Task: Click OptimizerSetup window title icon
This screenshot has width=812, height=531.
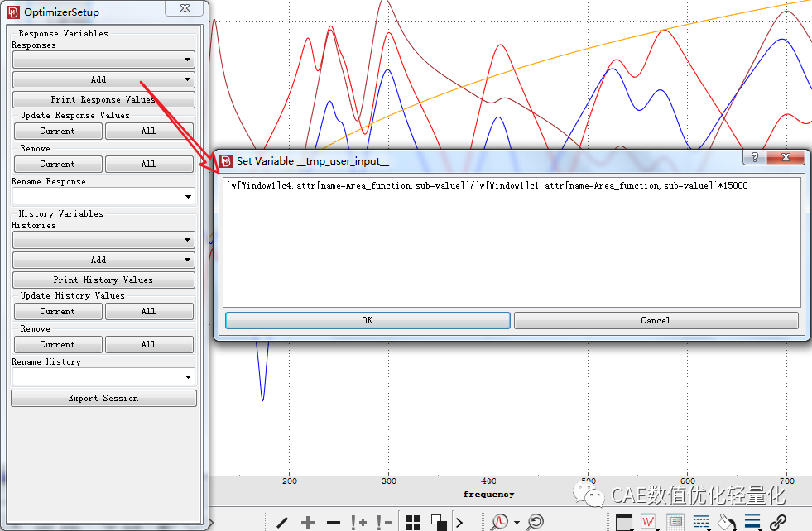Action: (13, 12)
